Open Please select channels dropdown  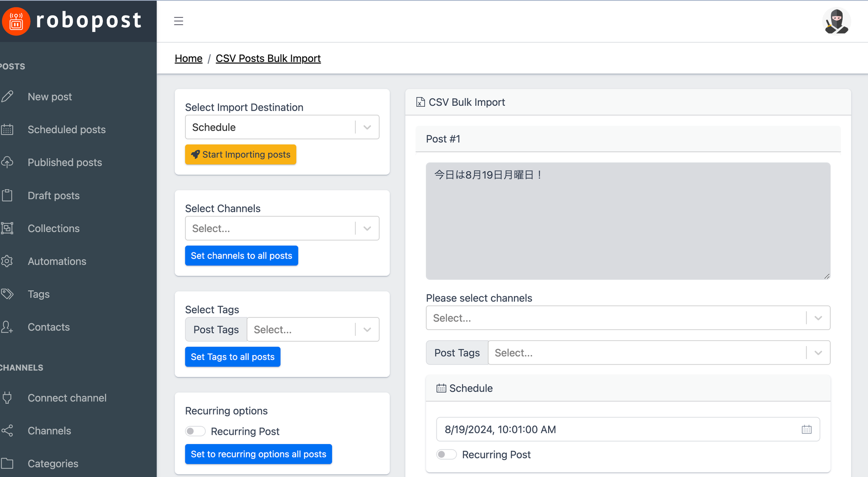coord(628,318)
